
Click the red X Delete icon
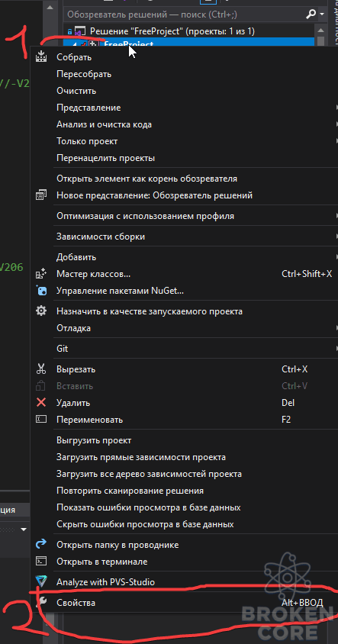pyautogui.click(x=41, y=403)
